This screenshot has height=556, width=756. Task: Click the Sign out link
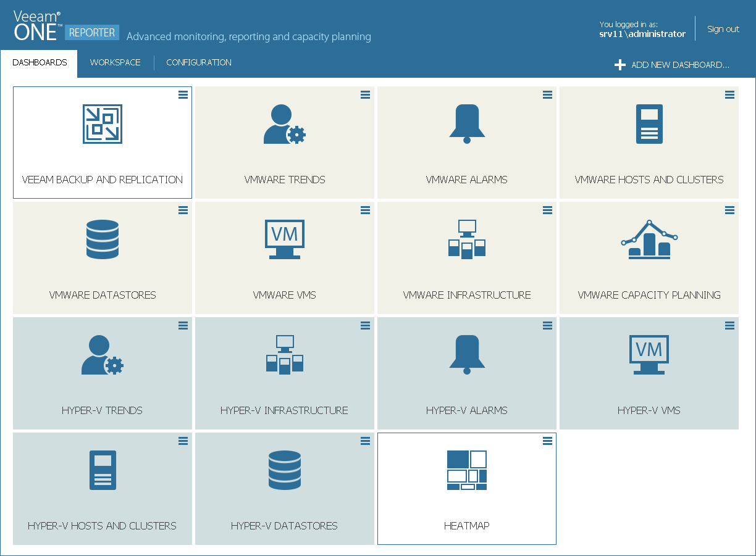pyautogui.click(x=723, y=29)
